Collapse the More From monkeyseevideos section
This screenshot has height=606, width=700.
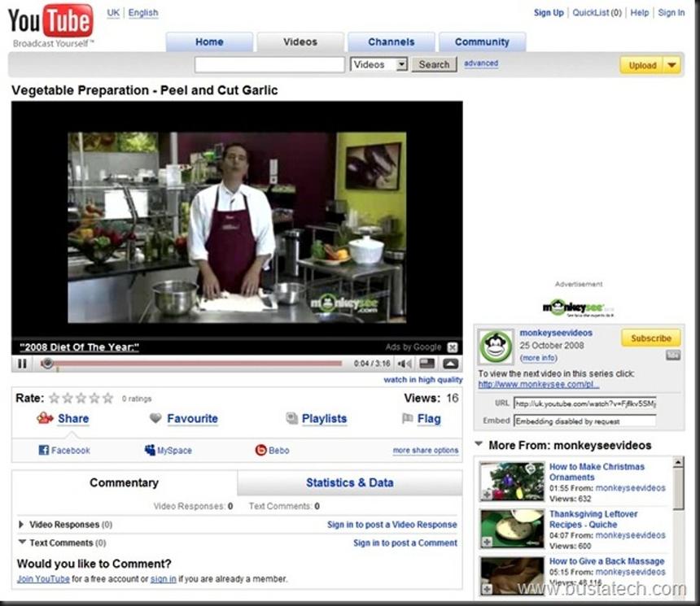[479, 444]
